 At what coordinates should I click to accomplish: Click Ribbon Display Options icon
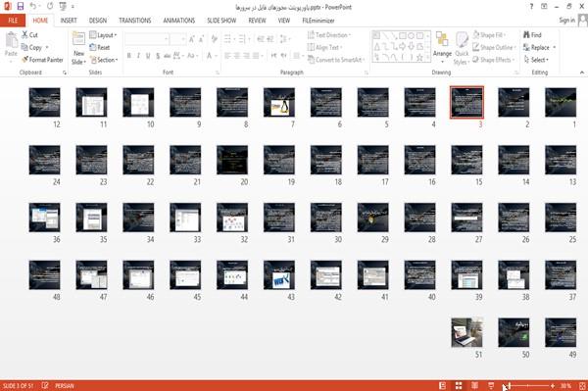coord(544,7)
